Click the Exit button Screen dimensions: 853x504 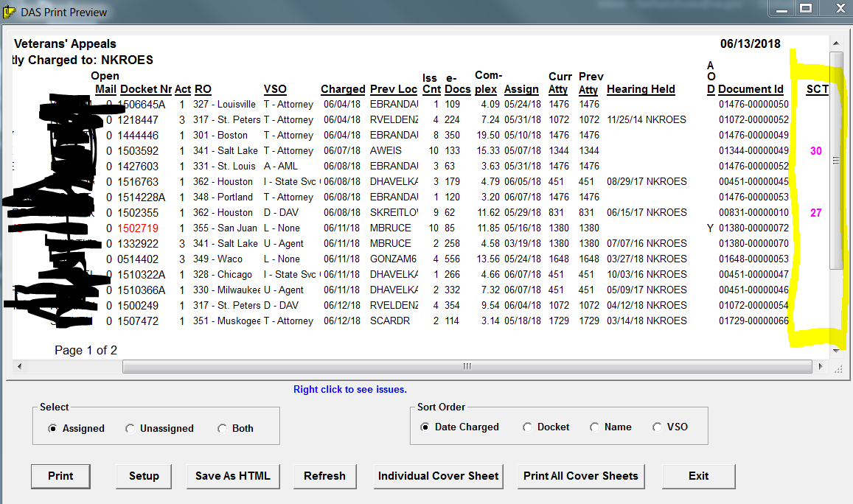click(x=698, y=476)
